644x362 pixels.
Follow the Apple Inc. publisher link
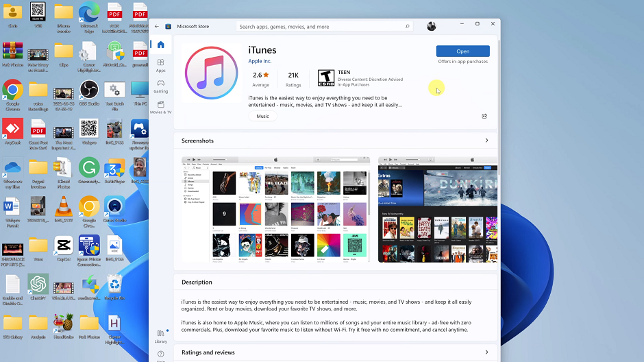click(260, 61)
